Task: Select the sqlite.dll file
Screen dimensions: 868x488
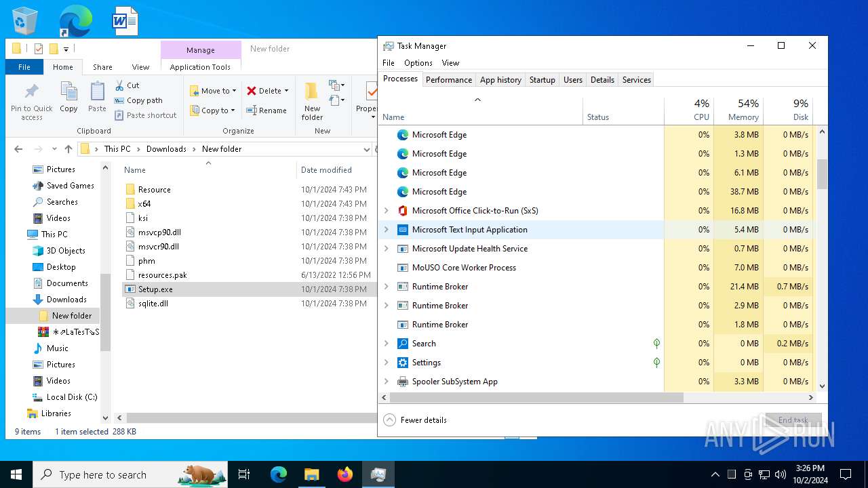Action: click(248, 304)
